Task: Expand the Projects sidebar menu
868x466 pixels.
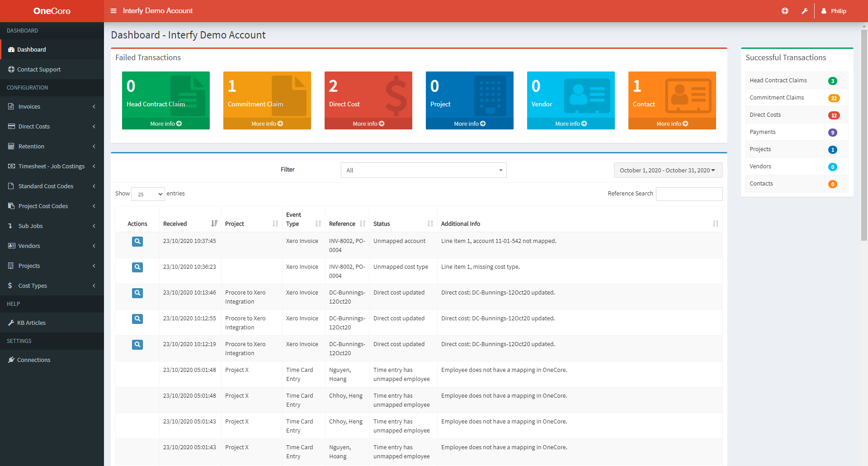Action: [52, 266]
